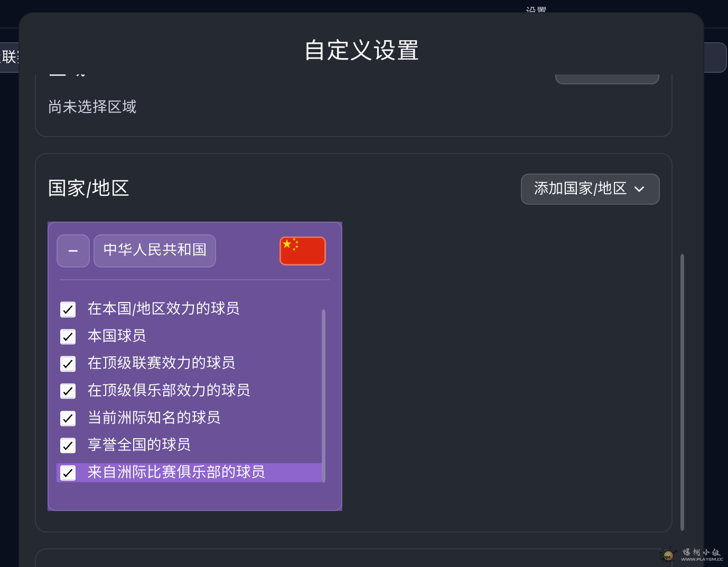Image resolution: width=728 pixels, height=567 pixels.
Task: Click the dialog's main vertical scrollbar
Action: pos(682,392)
